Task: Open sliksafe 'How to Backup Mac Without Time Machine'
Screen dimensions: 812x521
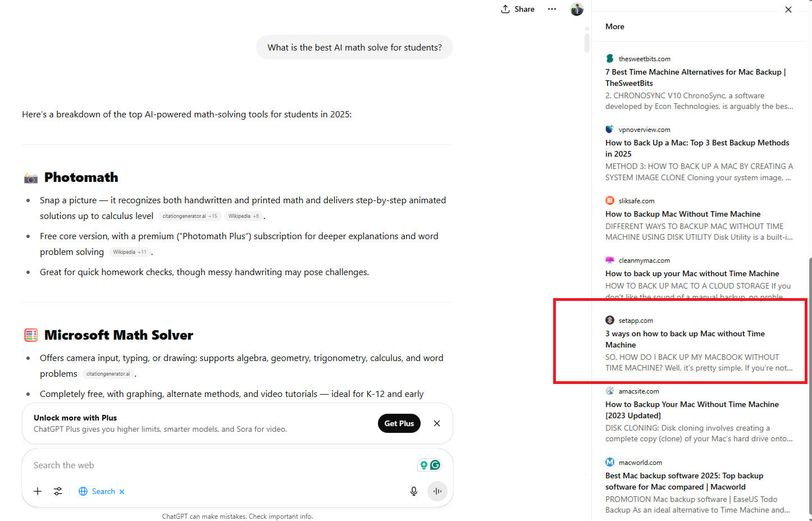Action: (x=683, y=214)
